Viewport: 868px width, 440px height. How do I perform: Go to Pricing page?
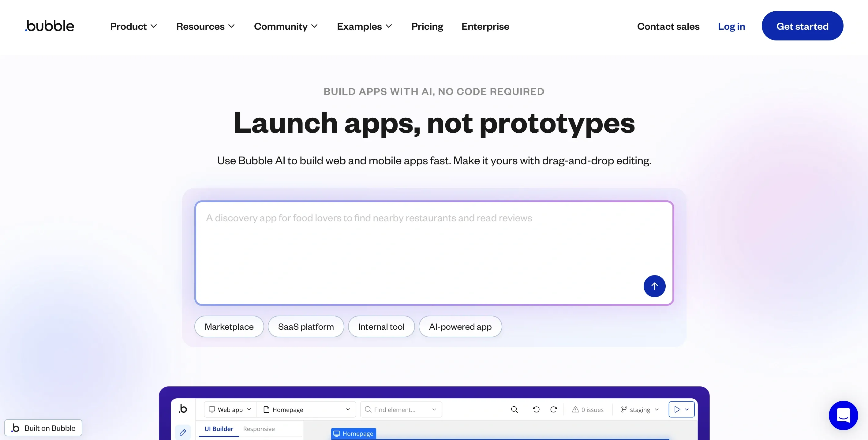[x=427, y=26]
